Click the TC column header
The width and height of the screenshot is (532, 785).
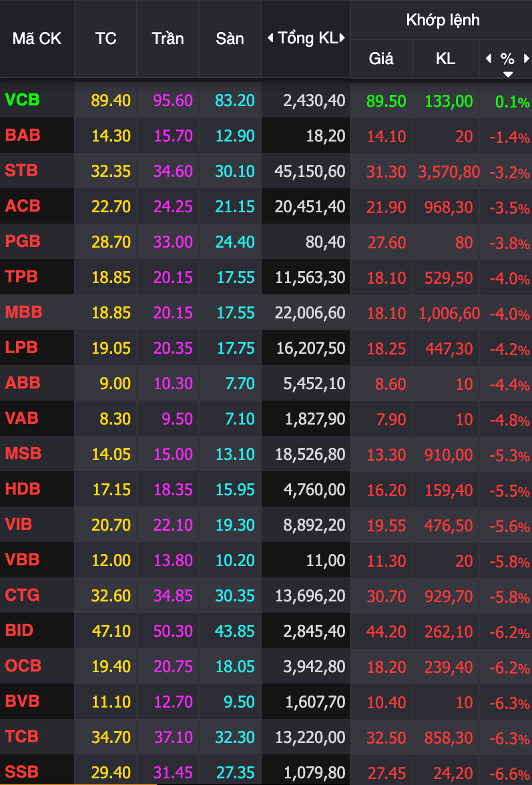tap(105, 38)
